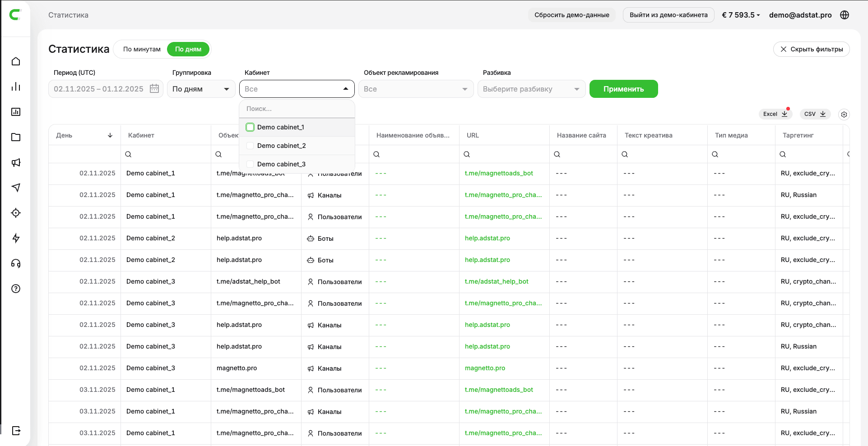Open the megaphone campaigns sidebar icon
The width and height of the screenshot is (868, 446).
pyautogui.click(x=16, y=162)
